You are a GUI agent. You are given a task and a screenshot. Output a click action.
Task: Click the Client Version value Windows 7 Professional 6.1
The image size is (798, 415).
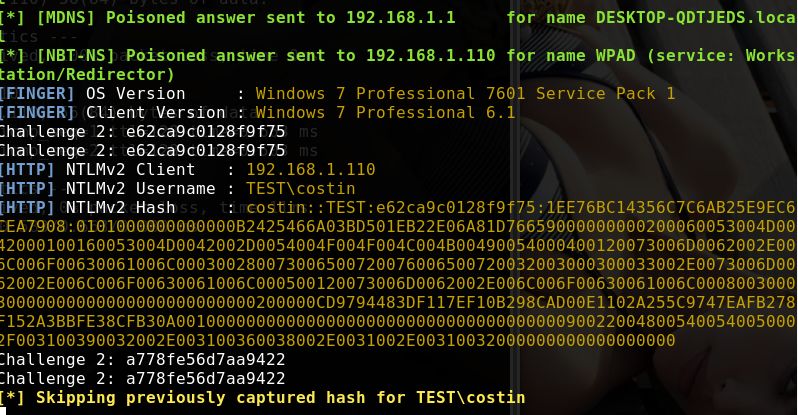point(385,113)
